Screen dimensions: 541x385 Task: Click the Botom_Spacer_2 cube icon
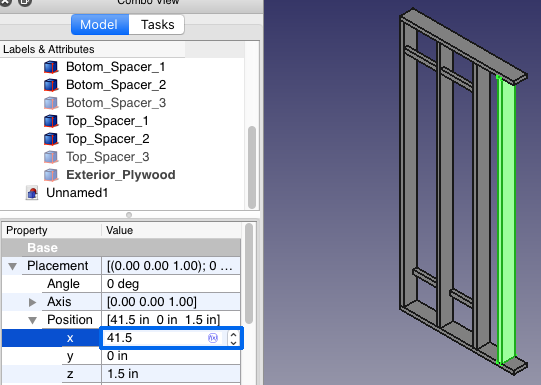[x=51, y=85]
